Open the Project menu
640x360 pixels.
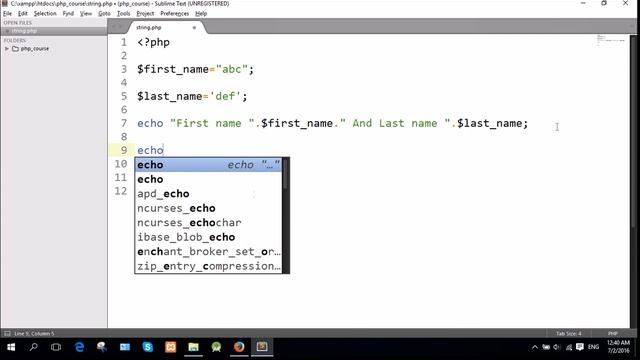tap(145, 13)
